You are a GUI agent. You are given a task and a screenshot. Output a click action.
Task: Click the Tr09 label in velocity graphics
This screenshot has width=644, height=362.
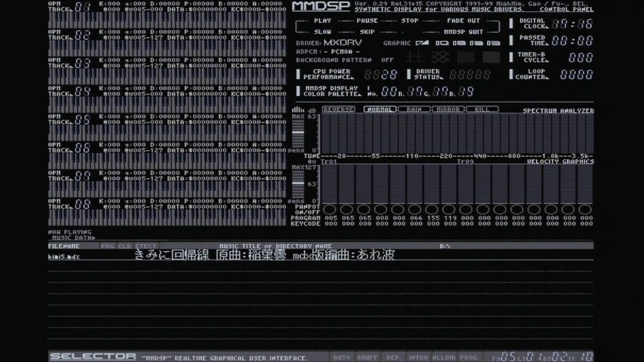(466, 162)
